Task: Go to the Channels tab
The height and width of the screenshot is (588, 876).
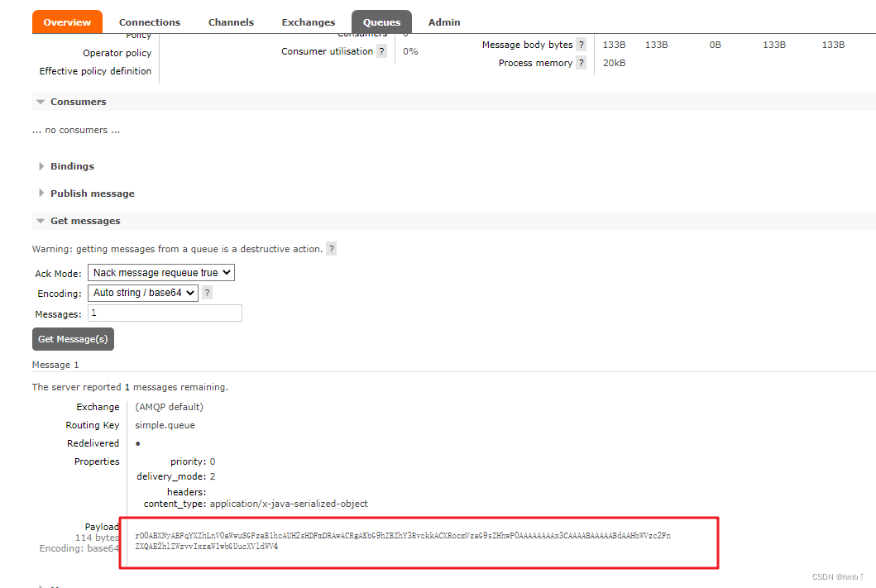Action: coord(231,22)
